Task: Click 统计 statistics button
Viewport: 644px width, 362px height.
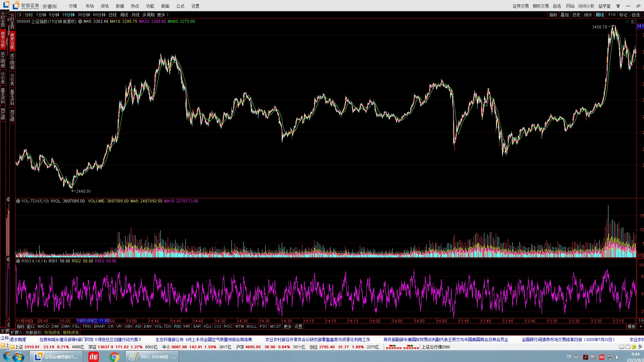Action: point(588,15)
